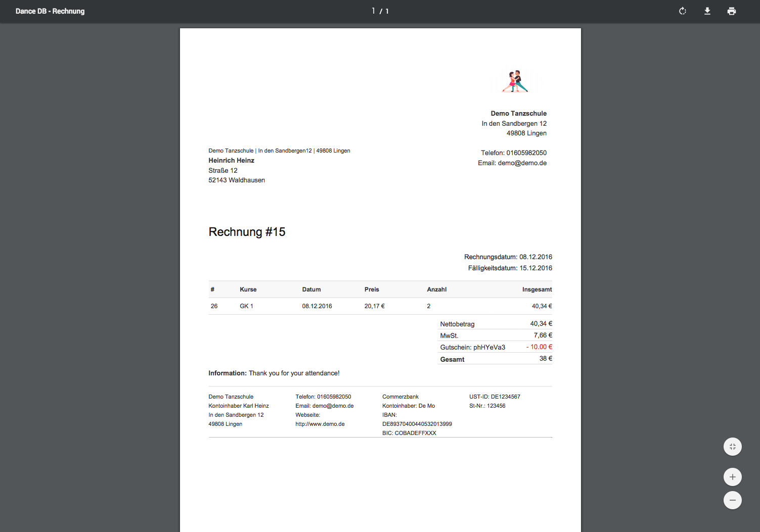This screenshot has width=760, height=532.
Task: Click the Fälligkeitsdatum due date line
Action: (x=510, y=268)
